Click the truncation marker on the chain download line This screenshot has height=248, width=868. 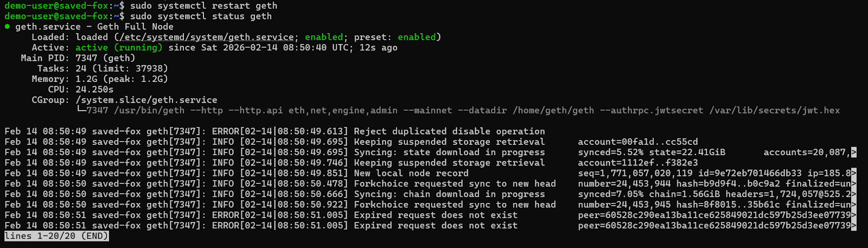tap(854, 194)
